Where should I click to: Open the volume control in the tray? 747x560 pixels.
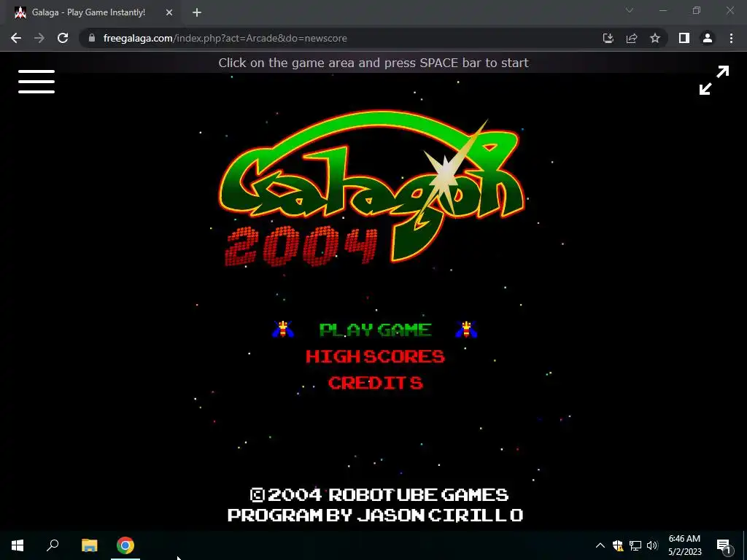(x=652, y=545)
